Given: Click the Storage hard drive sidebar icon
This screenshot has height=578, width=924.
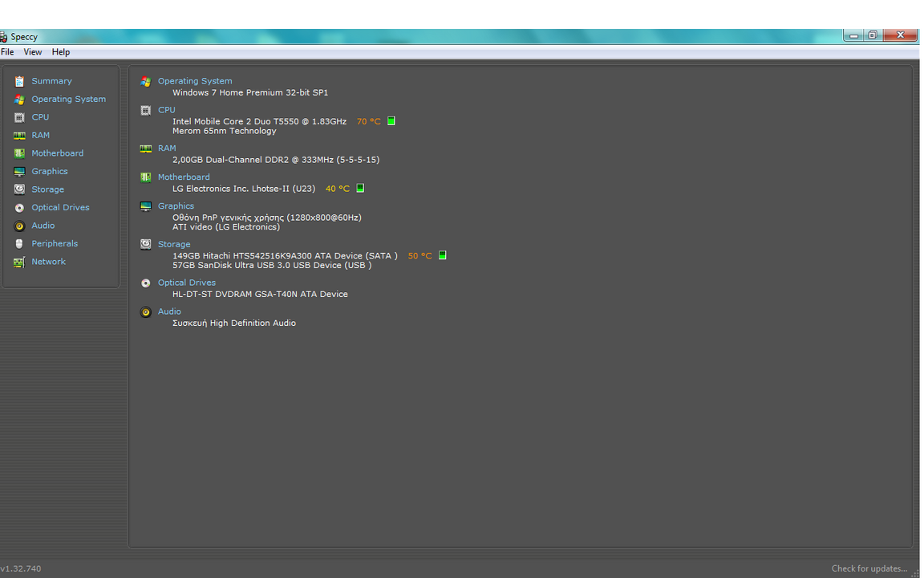Looking at the screenshot, I should tap(19, 189).
